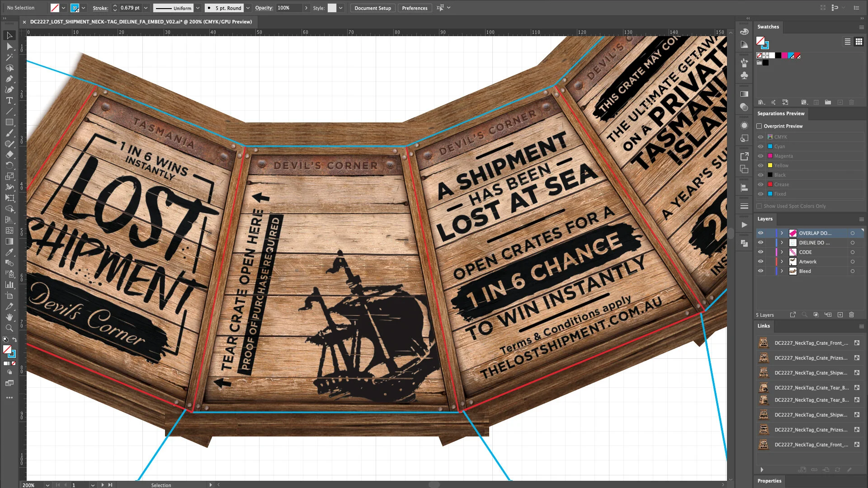This screenshot has width=868, height=488.
Task: Open the Uniform width profile dropdown
Action: pyautogui.click(x=198, y=8)
